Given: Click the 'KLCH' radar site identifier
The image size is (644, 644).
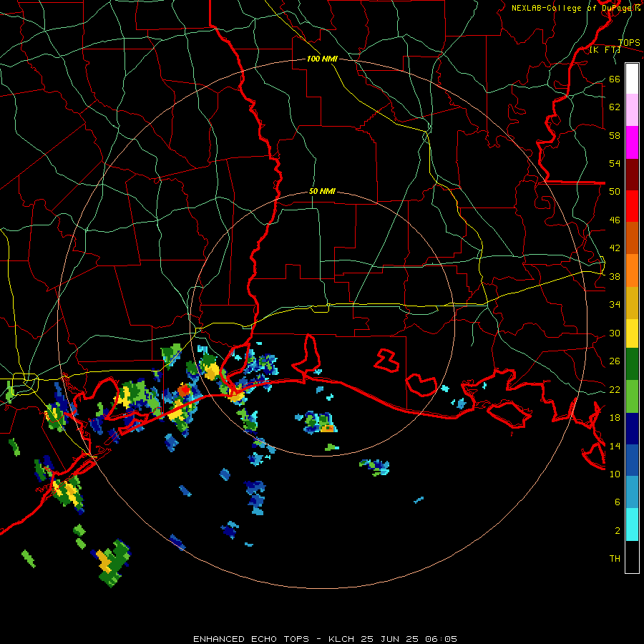Looking at the screenshot, I should tap(341, 639).
